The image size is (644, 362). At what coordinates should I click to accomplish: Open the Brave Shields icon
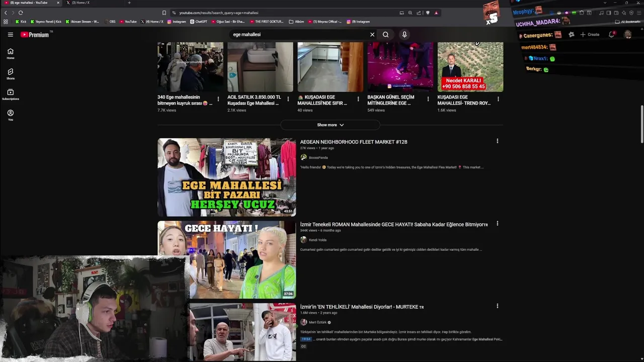point(428,13)
